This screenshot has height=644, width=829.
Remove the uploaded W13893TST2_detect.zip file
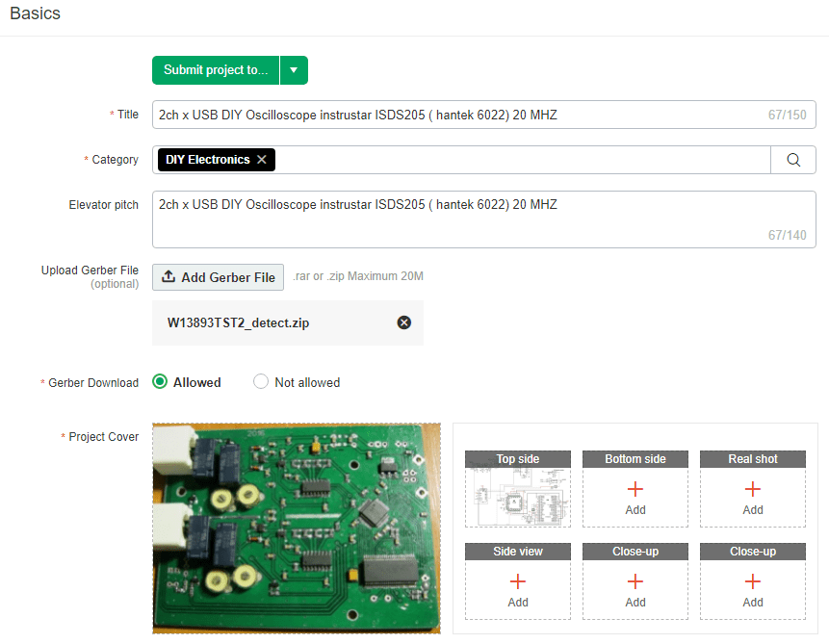coord(403,322)
